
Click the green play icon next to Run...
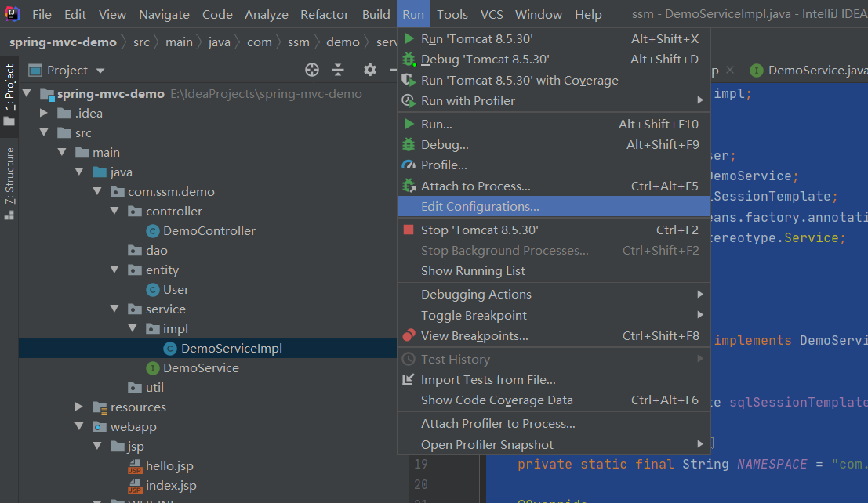click(x=409, y=124)
